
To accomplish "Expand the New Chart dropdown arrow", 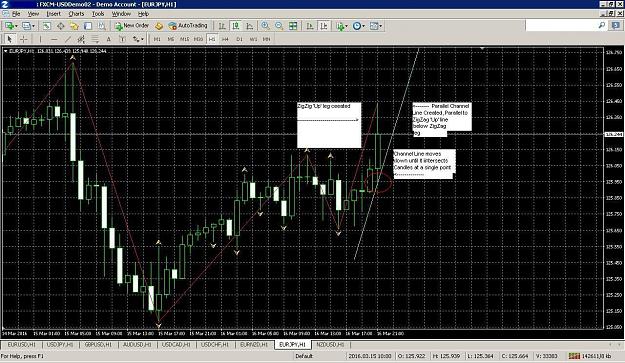I will [16, 26].
